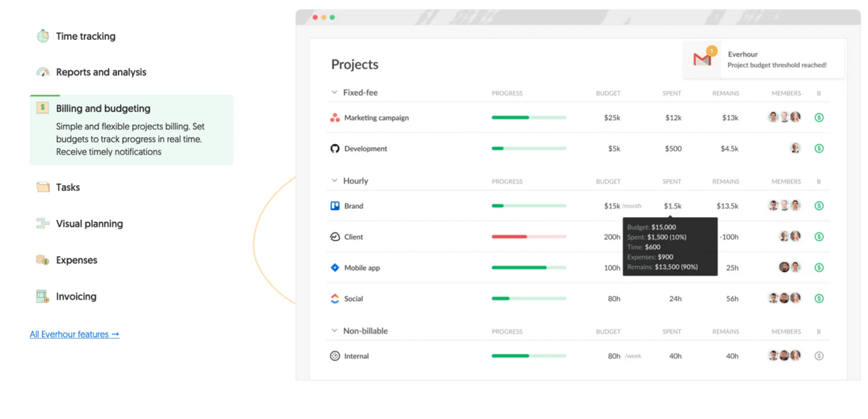868x419 pixels.
Task: Click the -100h remains value for Client
Action: click(x=728, y=237)
